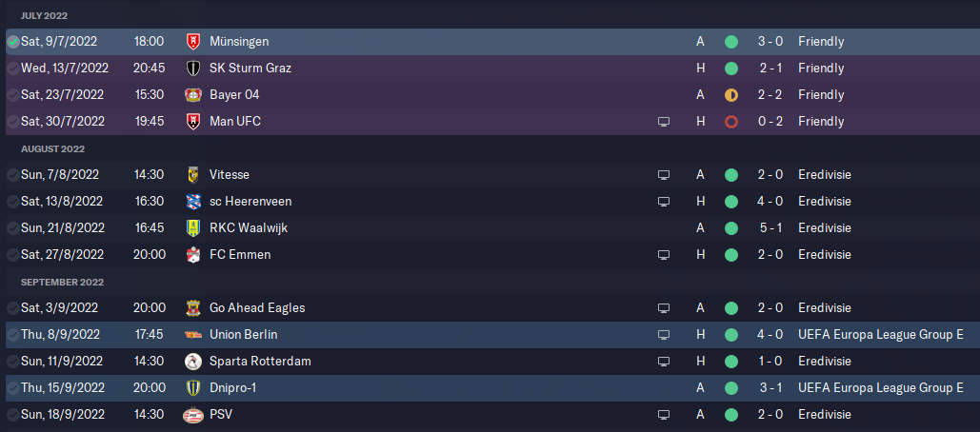
Task: Open UEFA Europa League Group E for Dnipro-1
Action: pyautogui.click(x=881, y=388)
